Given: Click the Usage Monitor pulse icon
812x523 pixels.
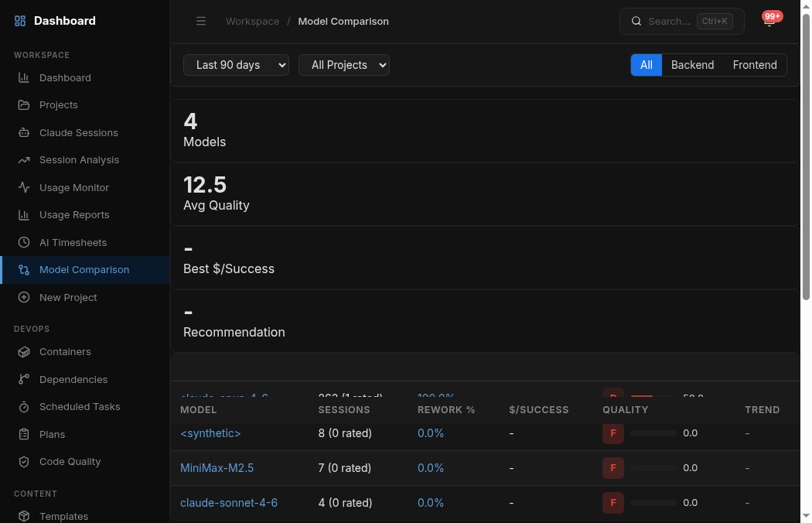Looking at the screenshot, I should coord(24,188).
